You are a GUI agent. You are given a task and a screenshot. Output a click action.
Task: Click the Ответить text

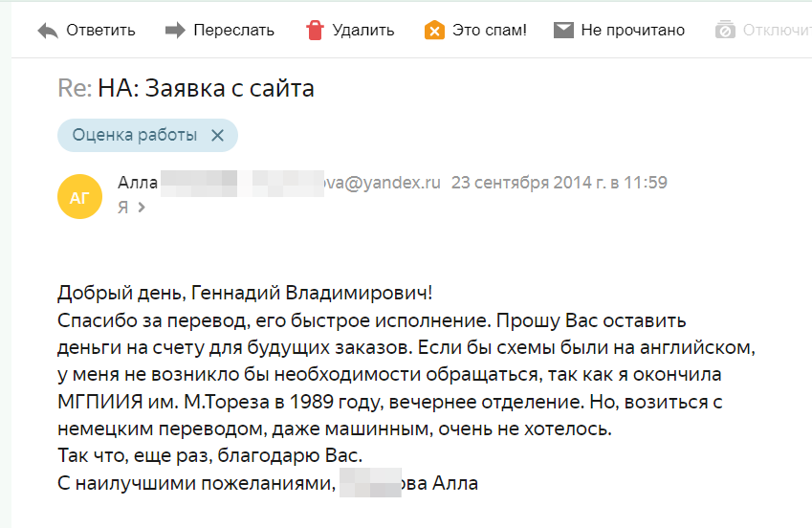coord(100,30)
